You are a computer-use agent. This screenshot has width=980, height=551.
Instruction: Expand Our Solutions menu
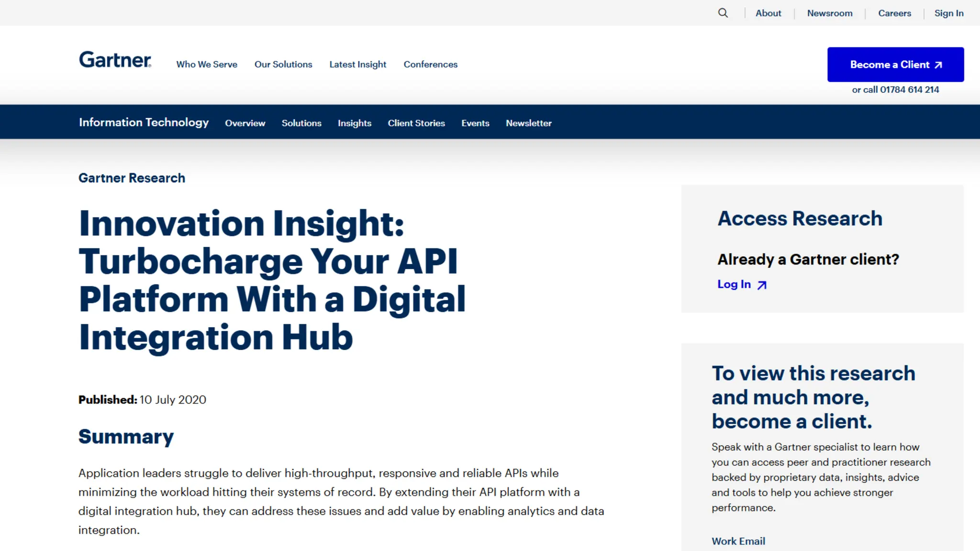point(283,65)
